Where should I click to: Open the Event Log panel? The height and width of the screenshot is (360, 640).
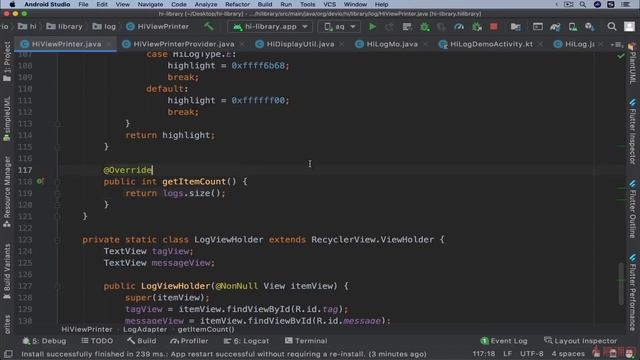click(504, 341)
